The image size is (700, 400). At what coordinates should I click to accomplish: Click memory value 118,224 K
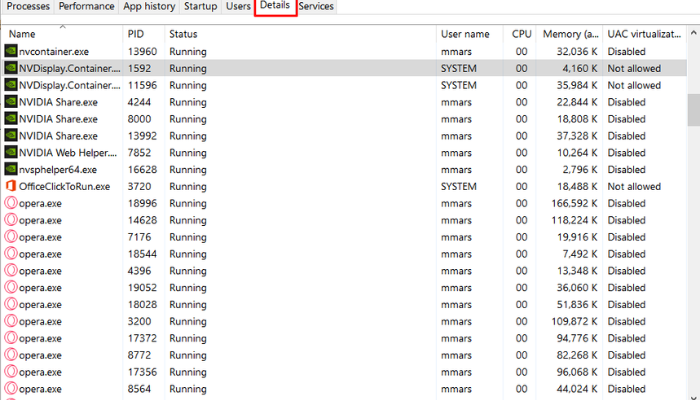click(575, 221)
